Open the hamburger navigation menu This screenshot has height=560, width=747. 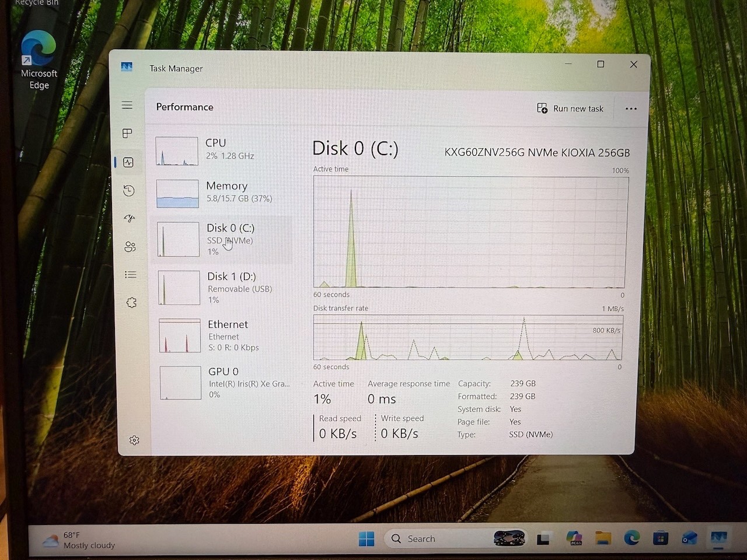(127, 105)
